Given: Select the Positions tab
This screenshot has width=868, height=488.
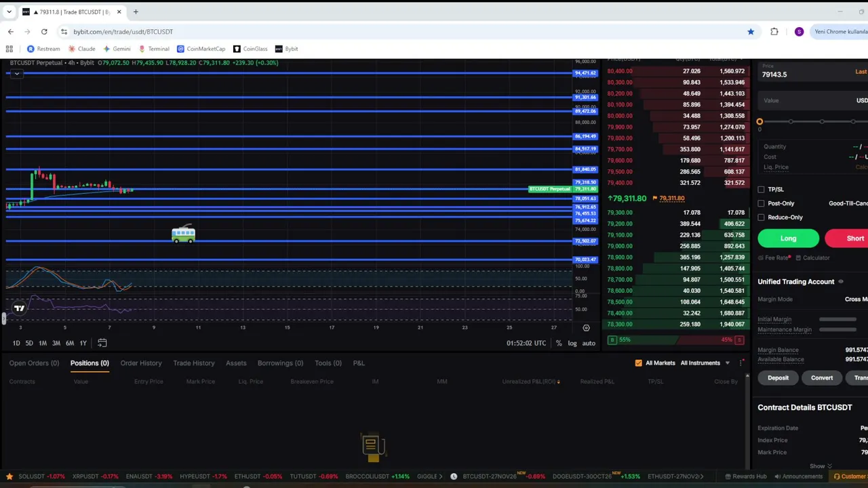Looking at the screenshot, I should click(90, 363).
